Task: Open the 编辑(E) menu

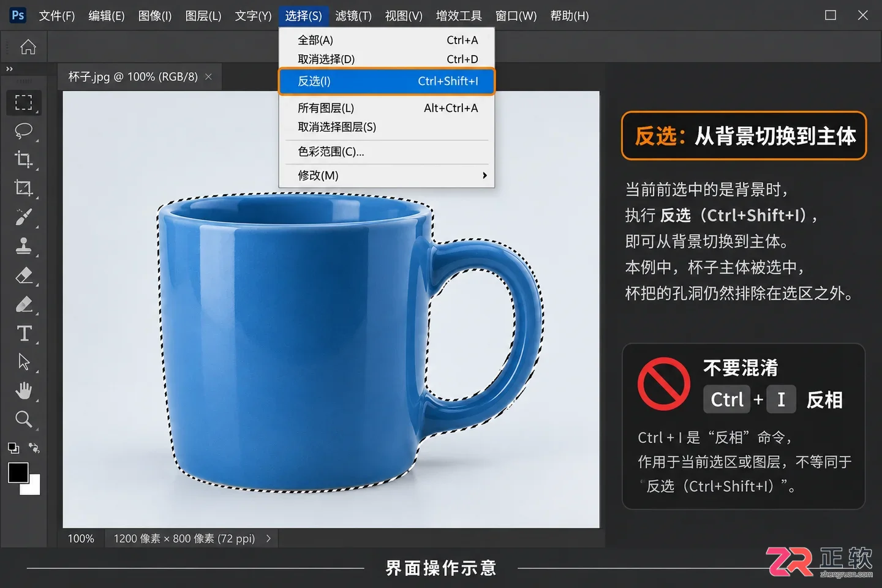Action: [x=107, y=16]
